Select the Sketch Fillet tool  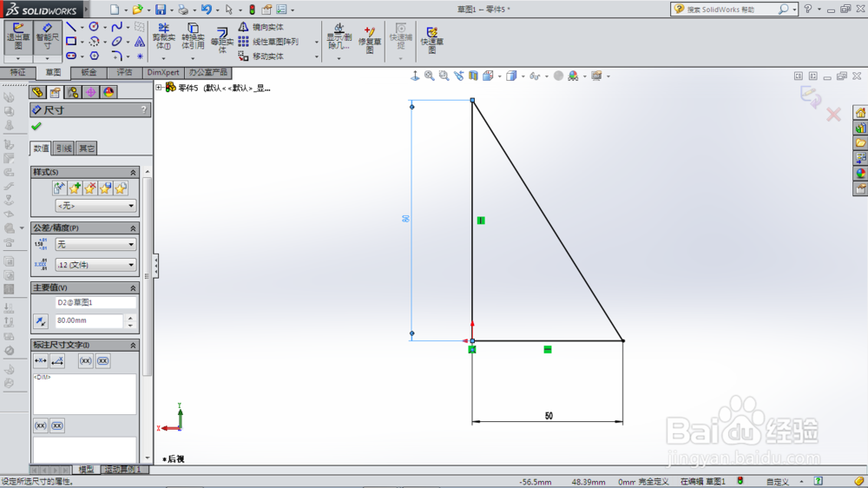pyautogui.click(x=117, y=56)
